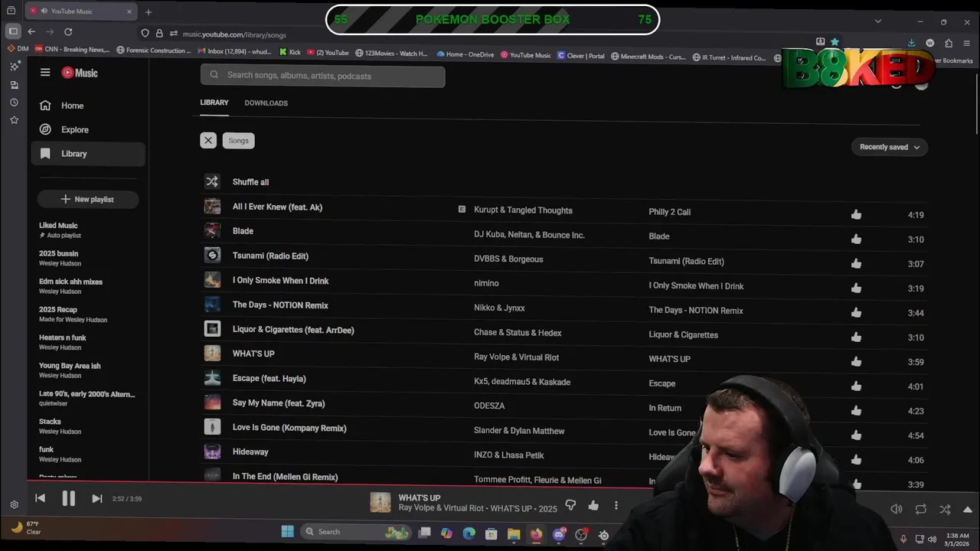Click the YouTube Music logo
Viewport: 980px width, 551px height.
80,73
